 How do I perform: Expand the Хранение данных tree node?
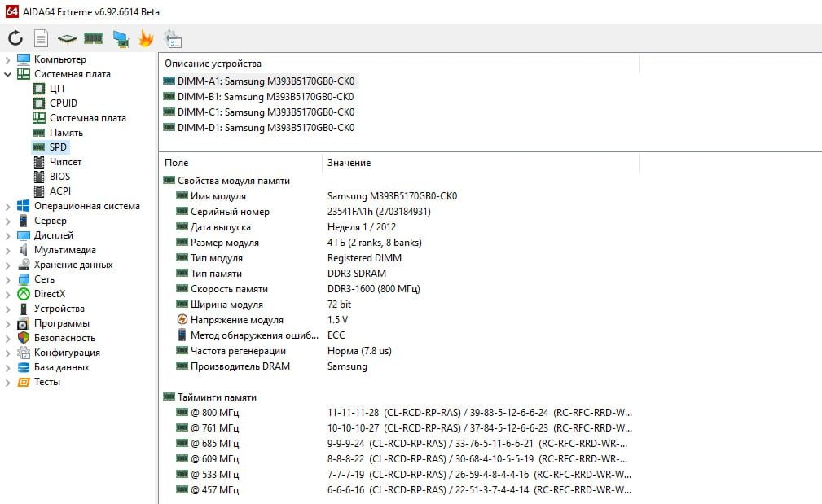click(x=7, y=265)
